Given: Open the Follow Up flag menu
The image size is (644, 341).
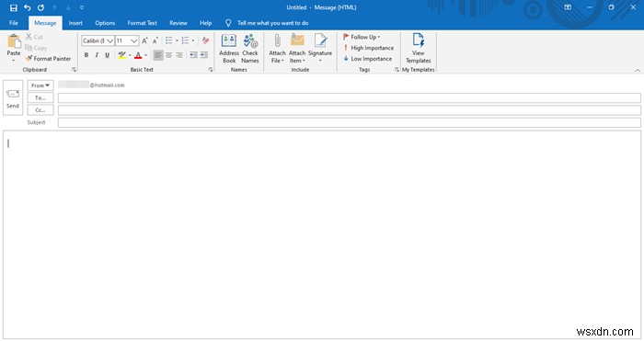Looking at the screenshot, I should [362, 37].
